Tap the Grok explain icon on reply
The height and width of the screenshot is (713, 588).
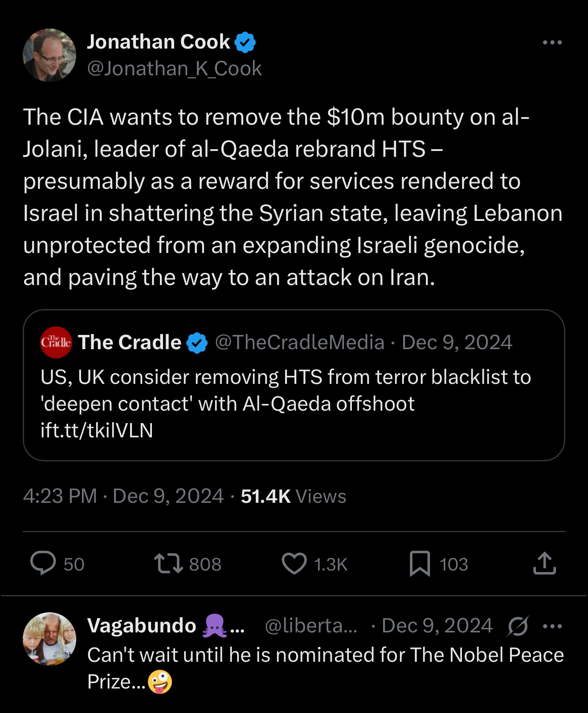(518, 626)
